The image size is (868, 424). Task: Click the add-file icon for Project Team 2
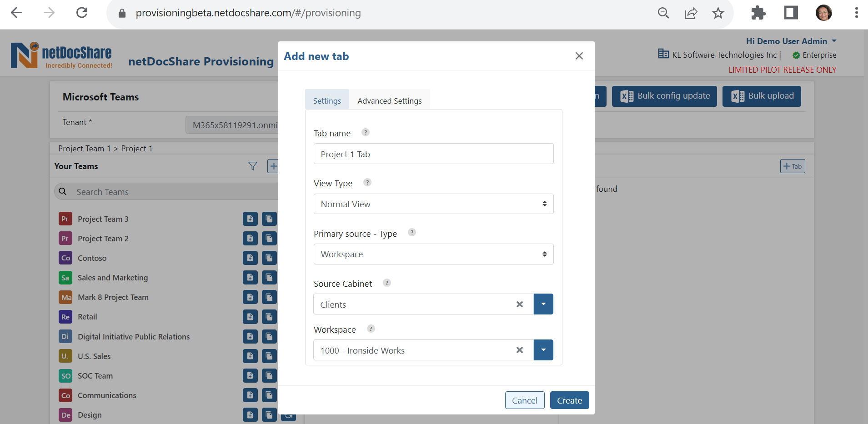click(250, 238)
